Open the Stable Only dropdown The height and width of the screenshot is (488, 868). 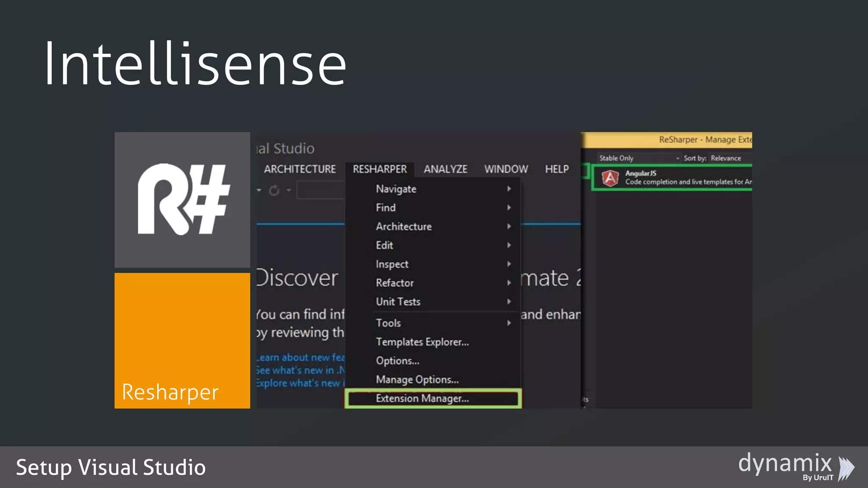coord(639,158)
